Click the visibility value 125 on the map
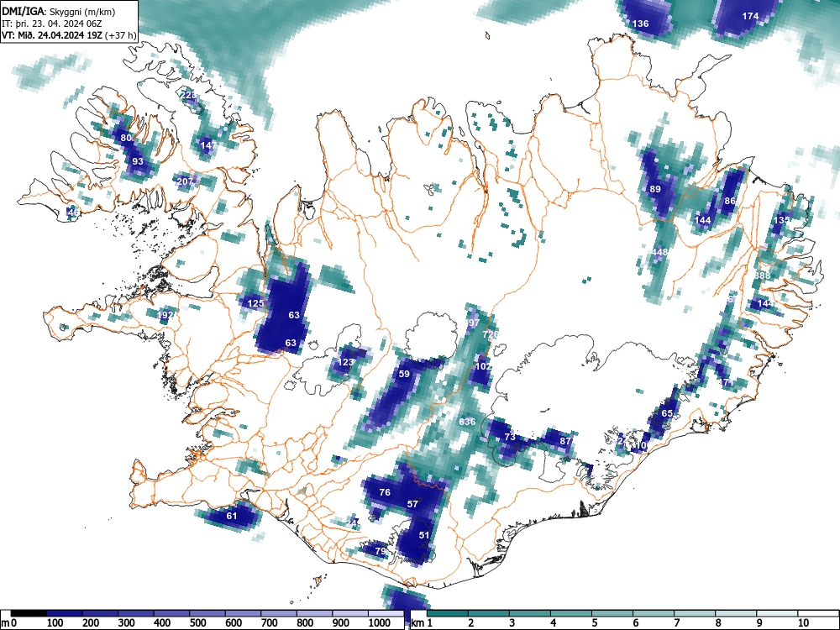 [255, 303]
